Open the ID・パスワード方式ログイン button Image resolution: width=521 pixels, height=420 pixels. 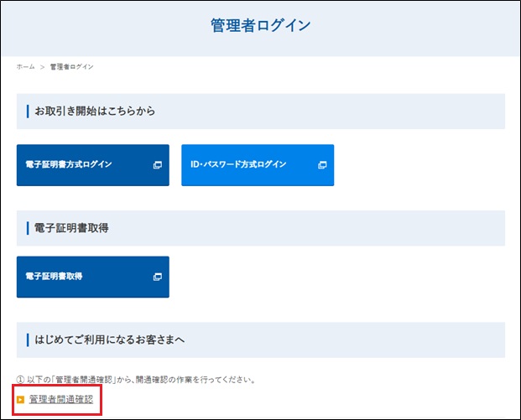tap(257, 165)
